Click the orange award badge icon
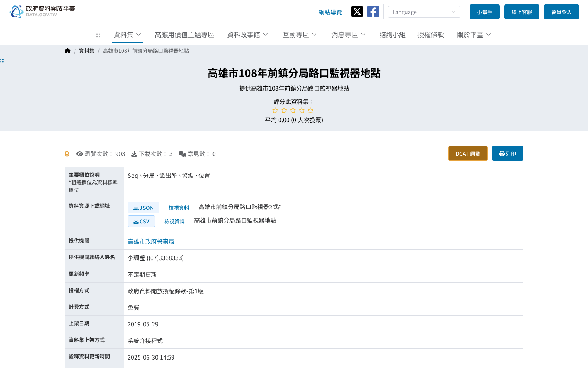 coord(67,154)
